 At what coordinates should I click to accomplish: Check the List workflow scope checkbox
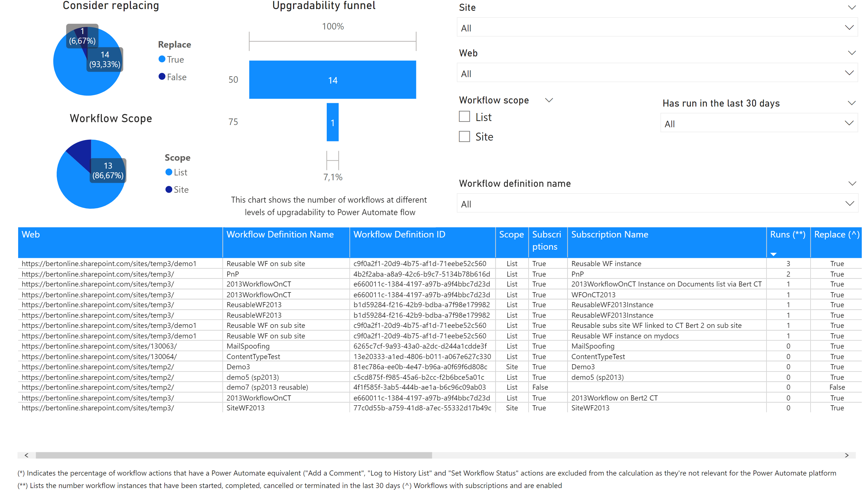point(464,116)
